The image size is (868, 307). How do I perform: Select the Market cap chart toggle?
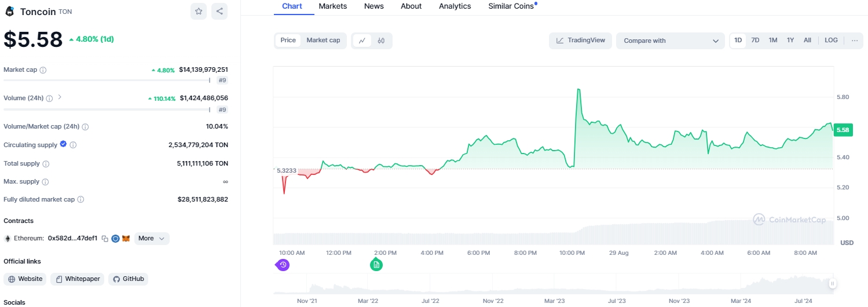[323, 41]
